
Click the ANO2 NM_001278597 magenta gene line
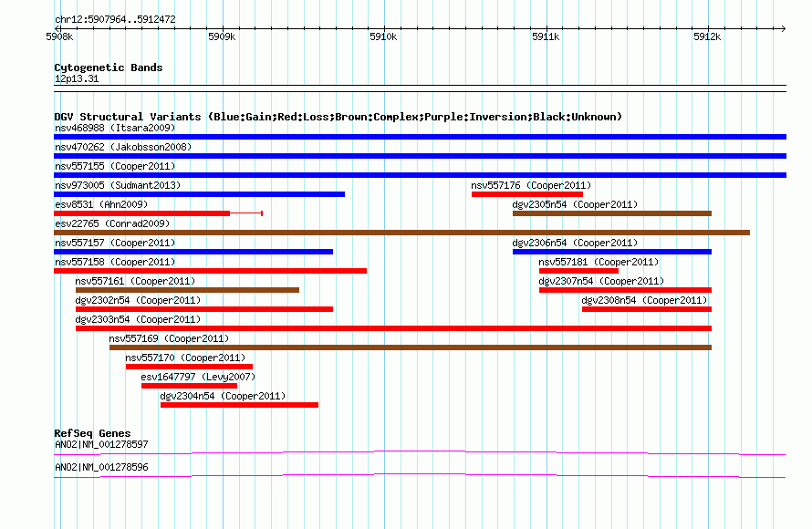(420, 453)
